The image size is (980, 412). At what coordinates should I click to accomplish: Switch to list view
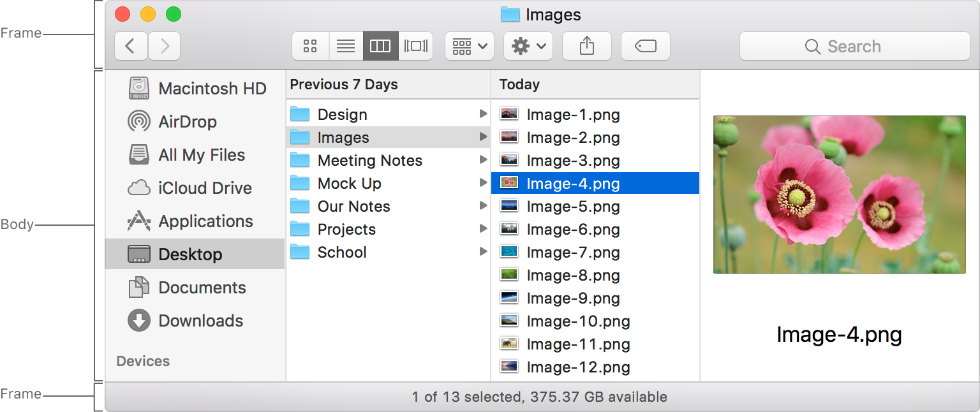[346, 46]
